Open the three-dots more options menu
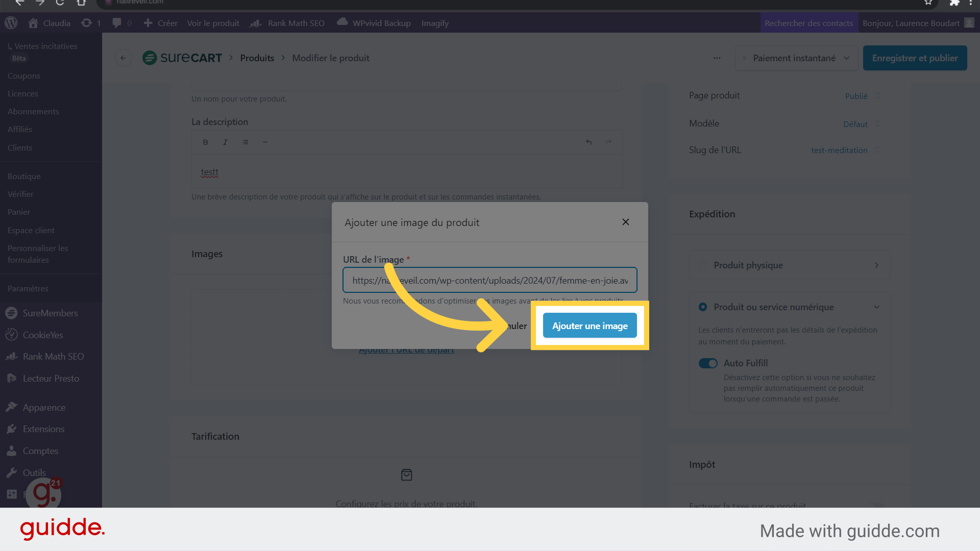Screen dimensions: 980x551 tap(717, 58)
